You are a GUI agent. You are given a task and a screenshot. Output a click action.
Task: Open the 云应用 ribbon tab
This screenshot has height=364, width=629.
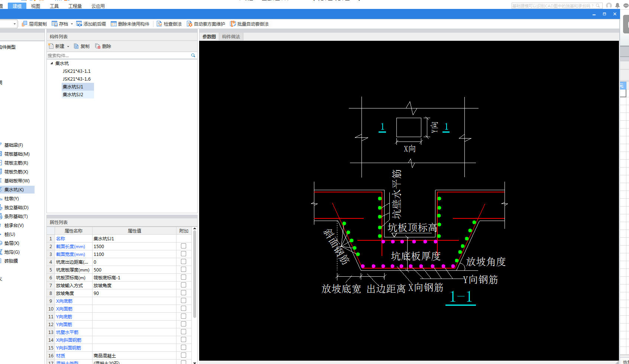98,6
